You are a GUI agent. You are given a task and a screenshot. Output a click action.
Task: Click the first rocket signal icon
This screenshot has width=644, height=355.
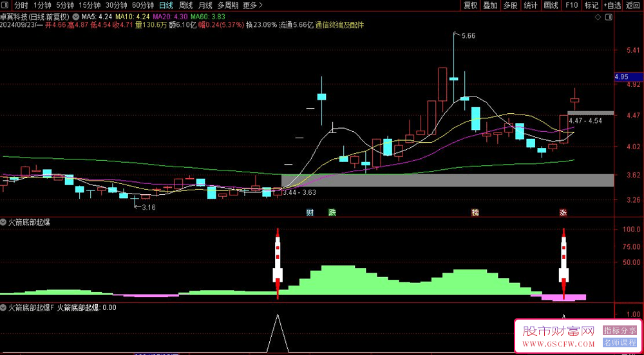pyautogui.click(x=278, y=262)
